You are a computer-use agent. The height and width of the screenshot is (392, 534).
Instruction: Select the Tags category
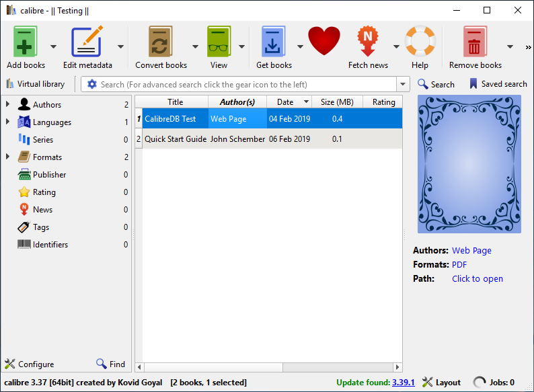pyautogui.click(x=41, y=227)
